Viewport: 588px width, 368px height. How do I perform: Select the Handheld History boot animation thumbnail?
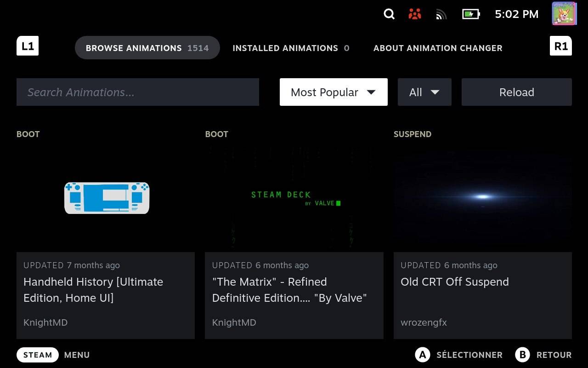(x=106, y=198)
